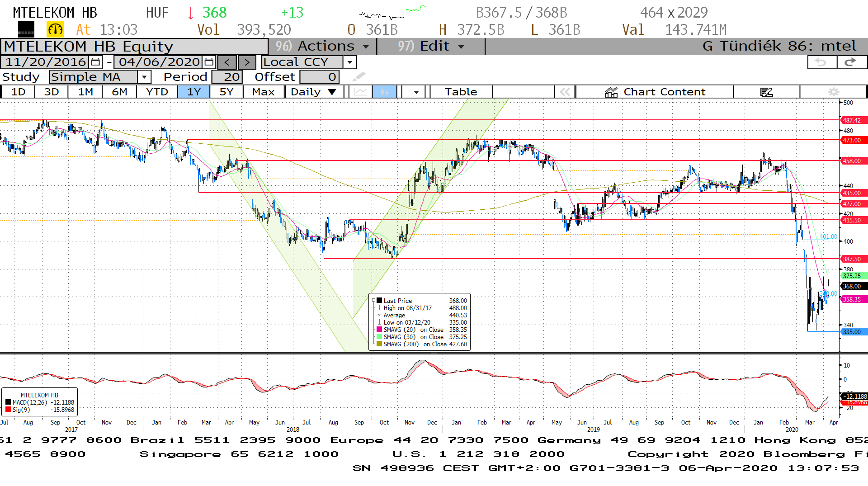Click the red down tick arrow
Screen dimensions: 868x486
point(190,13)
